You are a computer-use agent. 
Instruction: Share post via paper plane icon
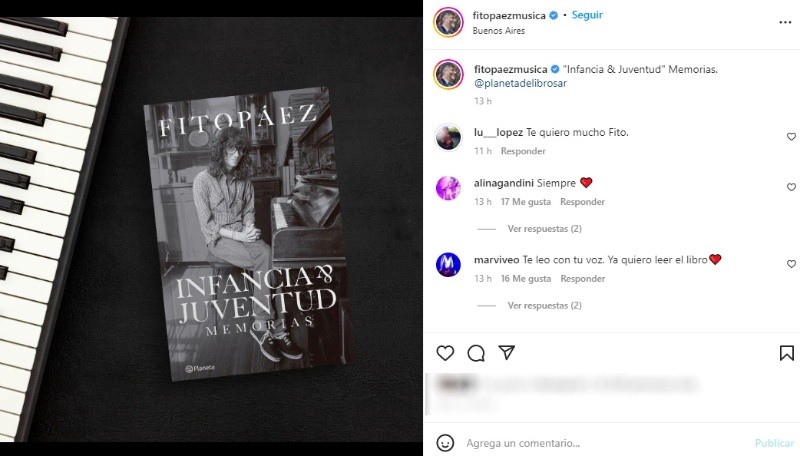point(507,352)
